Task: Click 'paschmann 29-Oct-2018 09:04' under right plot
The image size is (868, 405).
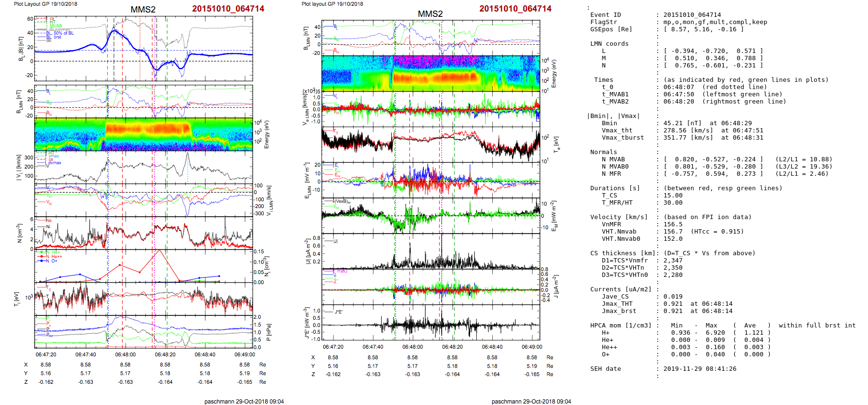Action: click(x=531, y=402)
